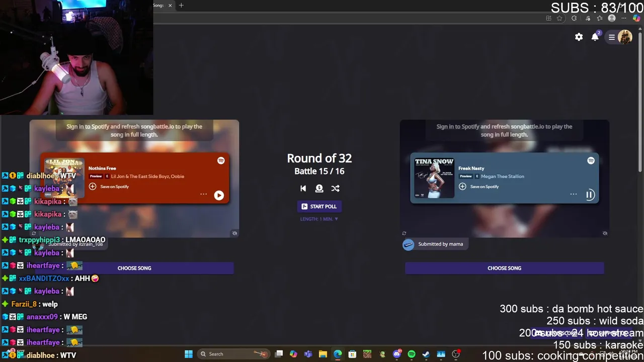Switch to Microsoft Edge on taskbar
The width and height of the screenshot is (644, 362).
338,354
